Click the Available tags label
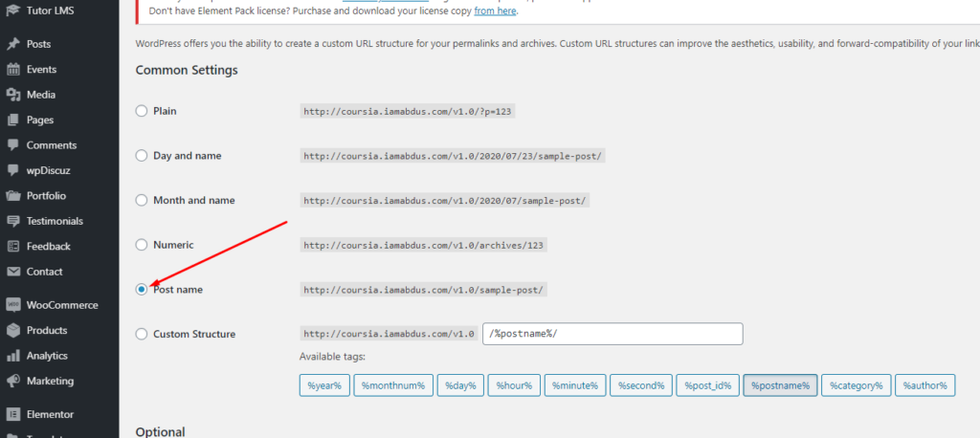The height and width of the screenshot is (438, 980). click(332, 357)
